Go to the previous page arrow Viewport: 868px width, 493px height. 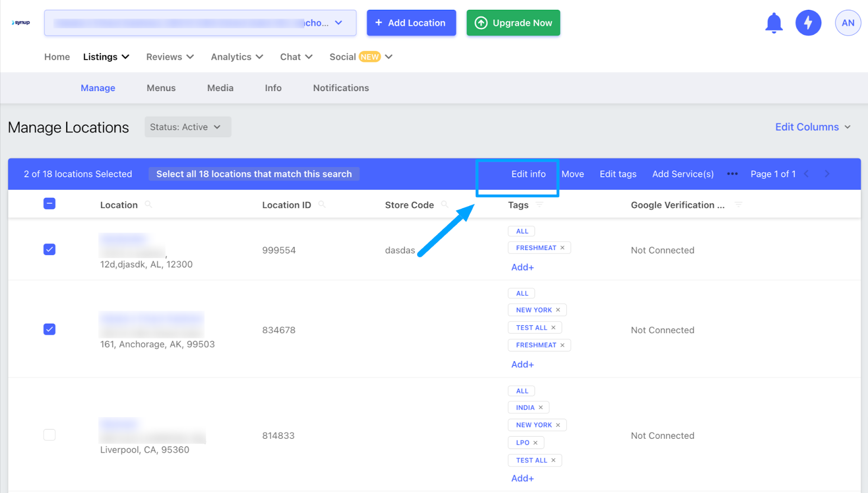[806, 174]
